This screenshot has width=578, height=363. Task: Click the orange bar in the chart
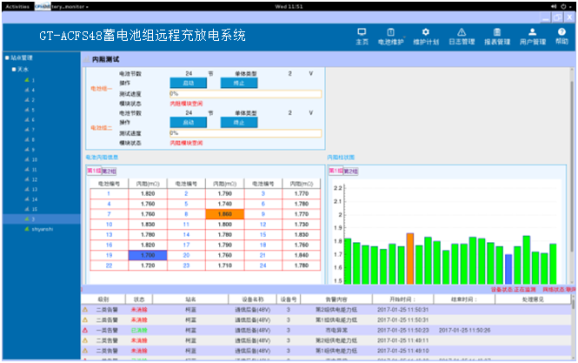410,258
